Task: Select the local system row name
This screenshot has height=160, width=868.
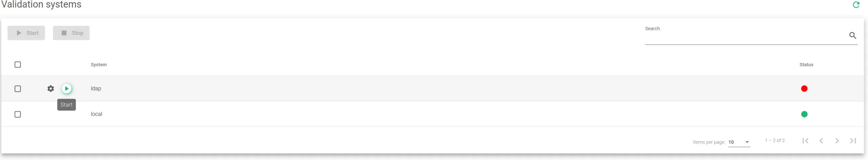Action: (96, 114)
